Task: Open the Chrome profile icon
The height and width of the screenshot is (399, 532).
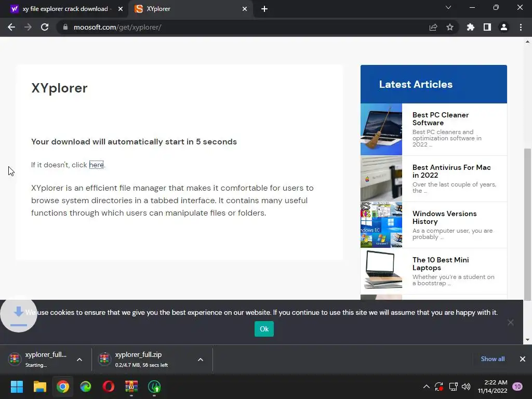Action: [504, 27]
